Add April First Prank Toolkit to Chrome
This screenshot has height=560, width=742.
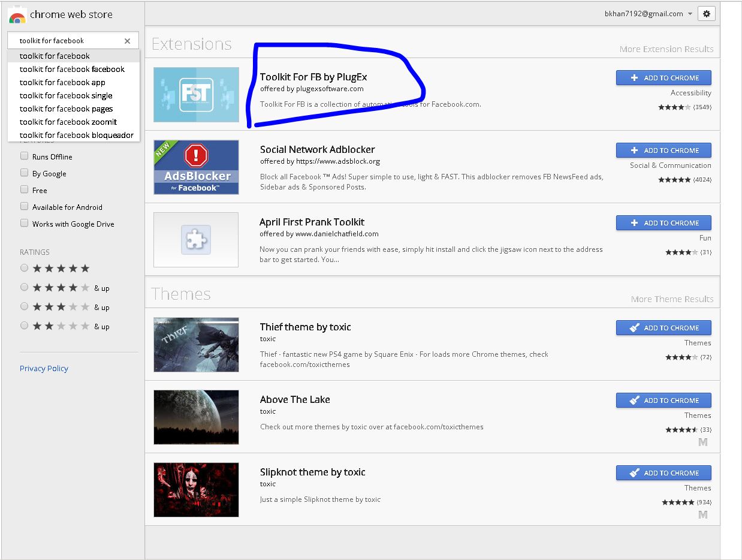coord(663,223)
